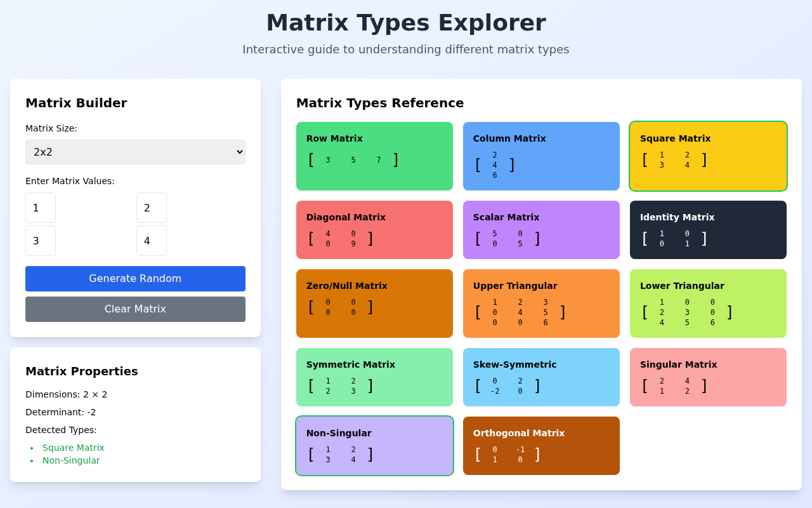This screenshot has width=812, height=508.
Task: Click the Clear Matrix button
Action: pos(135,309)
